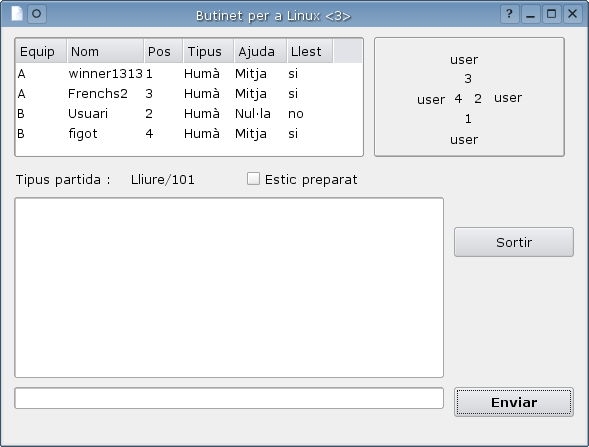Sort table by Equip column header

[x=41, y=51]
